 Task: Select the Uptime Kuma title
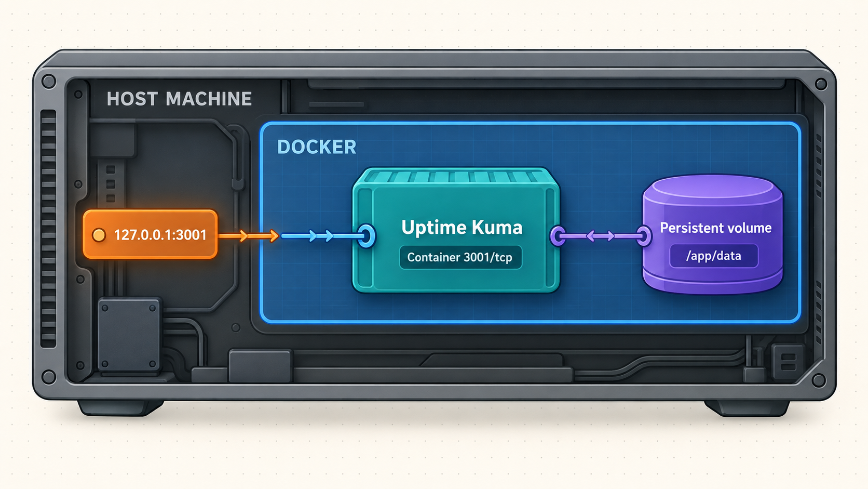pyautogui.click(x=462, y=227)
